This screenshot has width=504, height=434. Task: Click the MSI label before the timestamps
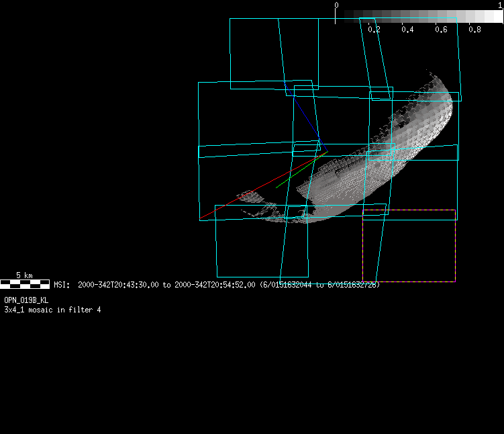point(61,285)
